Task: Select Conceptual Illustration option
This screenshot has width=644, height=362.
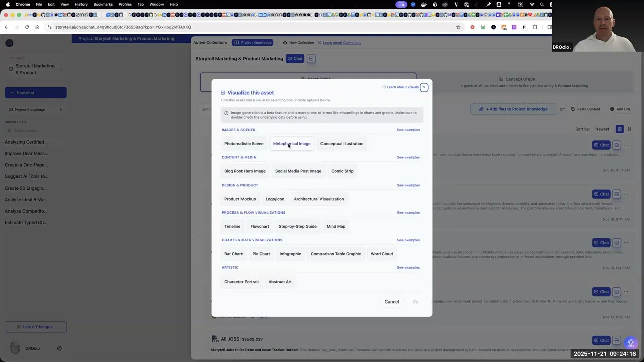Action: (342, 144)
